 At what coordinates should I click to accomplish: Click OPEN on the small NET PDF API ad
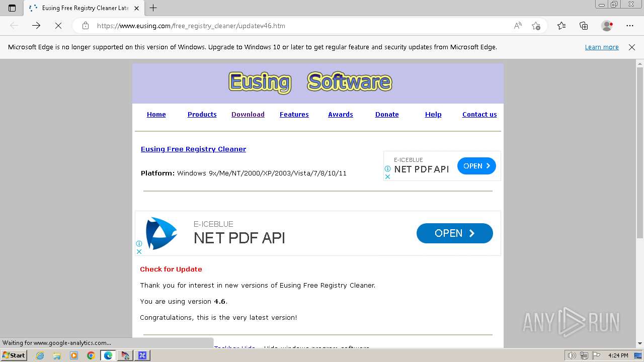[x=476, y=166]
